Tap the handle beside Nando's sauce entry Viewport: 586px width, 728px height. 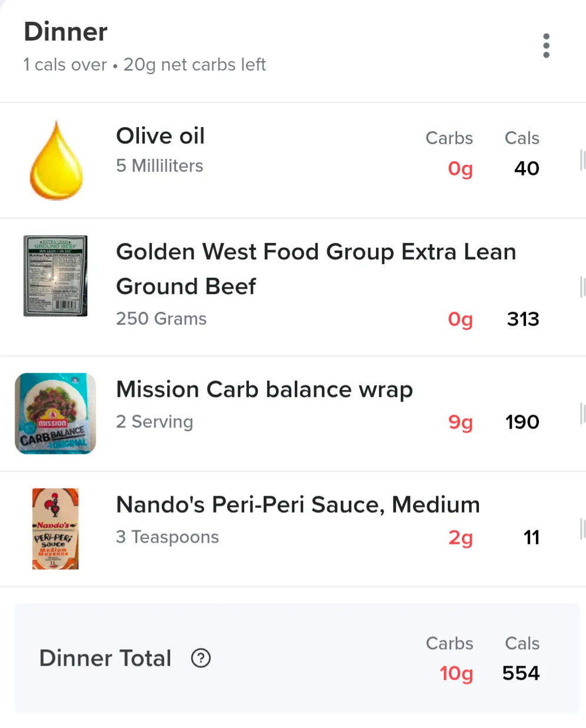[582, 528]
